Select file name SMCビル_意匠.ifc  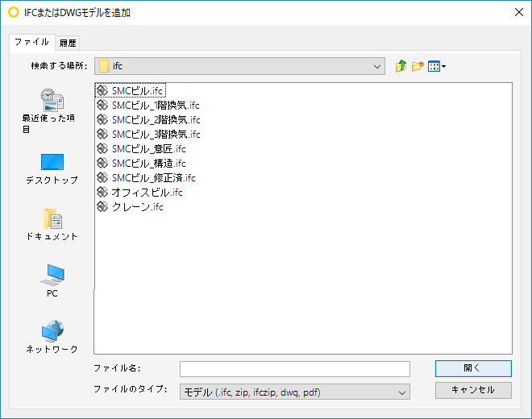[x=148, y=149]
